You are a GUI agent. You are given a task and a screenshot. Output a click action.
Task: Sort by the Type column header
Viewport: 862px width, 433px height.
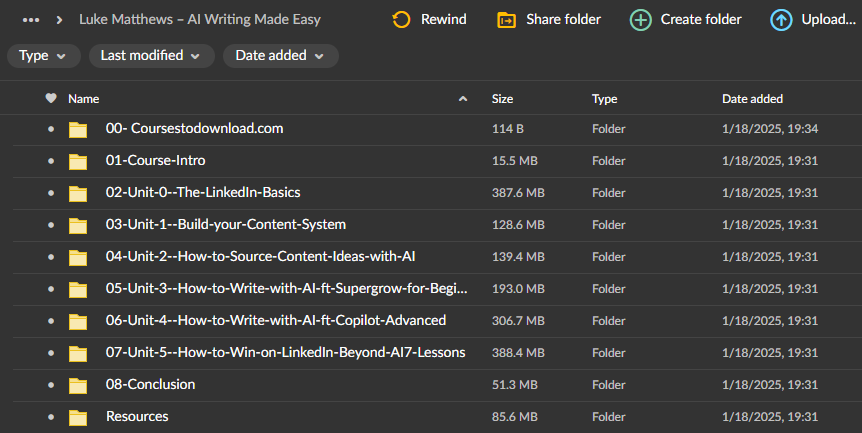[605, 99]
